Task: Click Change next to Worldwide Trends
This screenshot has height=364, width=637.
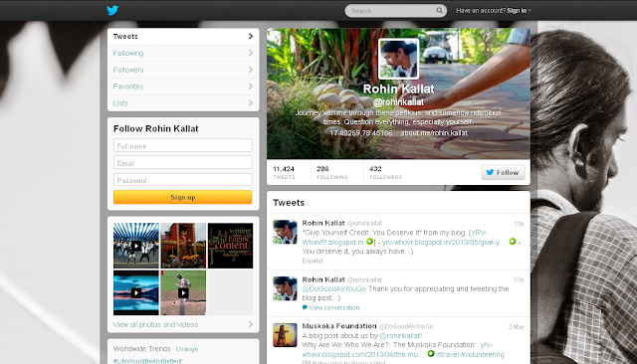Action: pyautogui.click(x=187, y=349)
